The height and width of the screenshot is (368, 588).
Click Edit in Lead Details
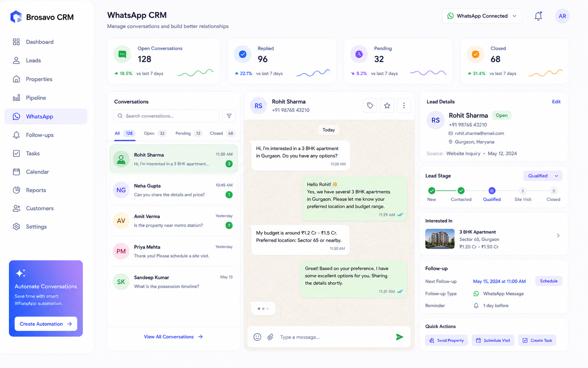pos(556,102)
